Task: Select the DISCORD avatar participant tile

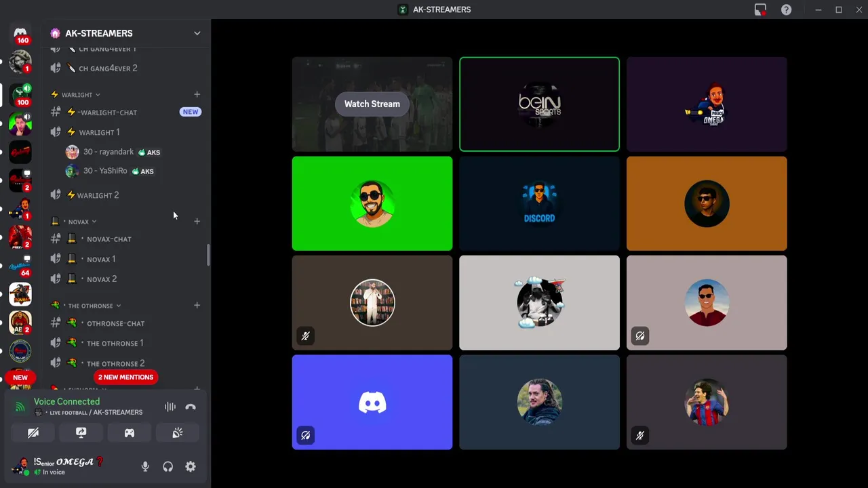Action: [x=539, y=203]
